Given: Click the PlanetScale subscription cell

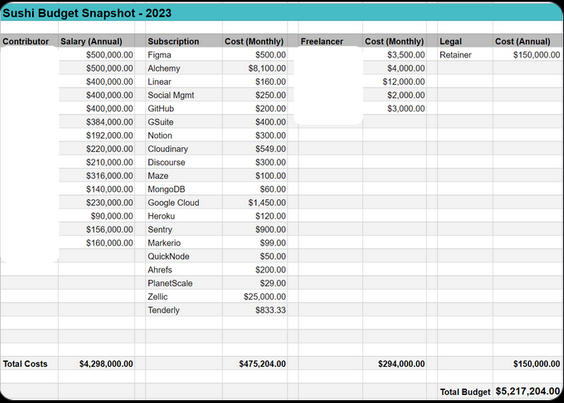Looking at the screenshot, I should coord(184,283).
